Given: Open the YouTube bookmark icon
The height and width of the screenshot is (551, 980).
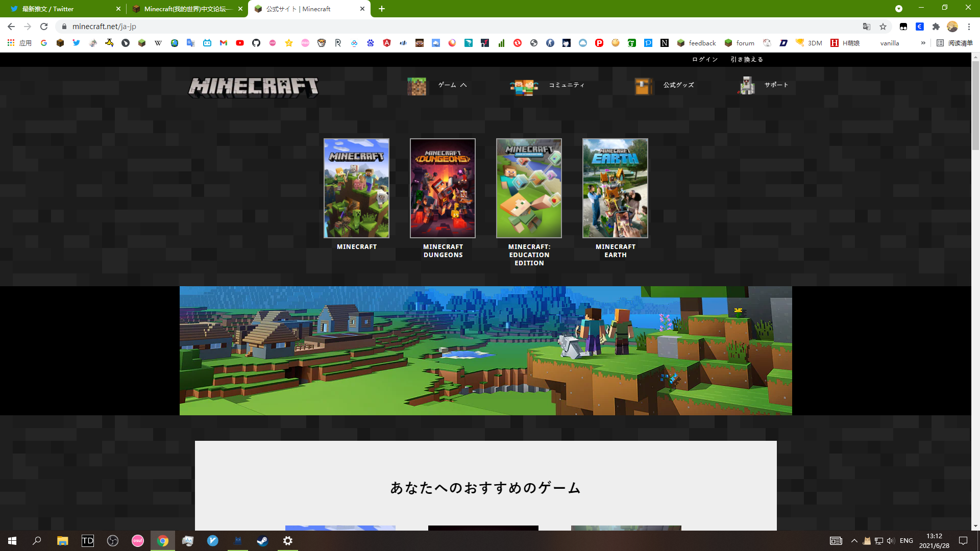Looking at the screenshot, I should point(240,43).
